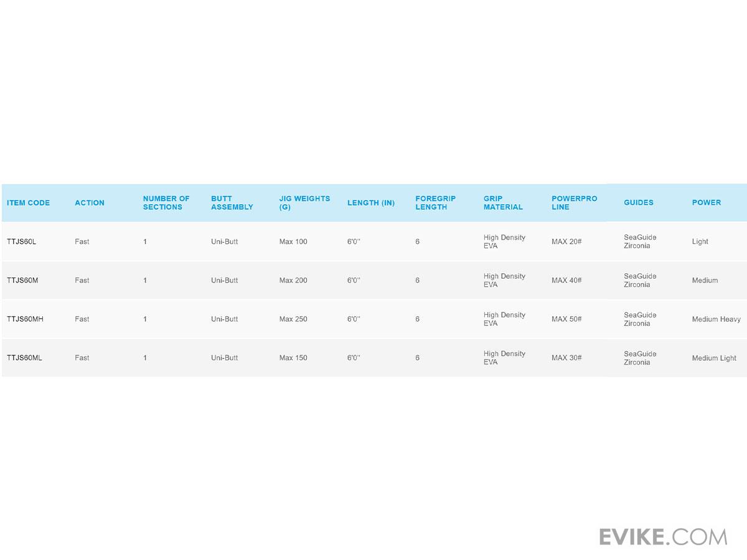747x560 pixels.
Task: Click the Max 250 jig weight cell
Action: pos(293,319)
